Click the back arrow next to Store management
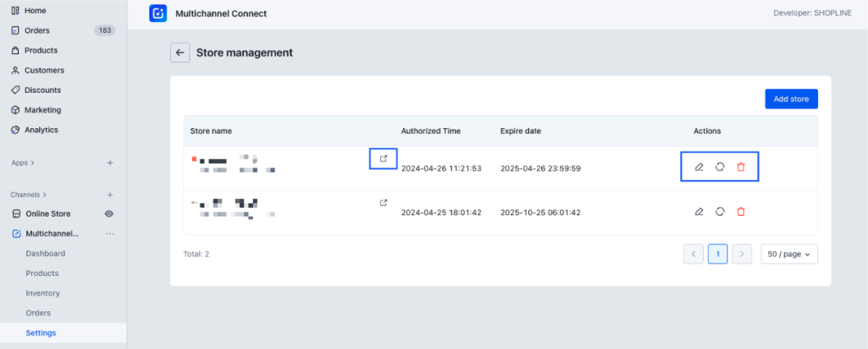 pos(180,53)
